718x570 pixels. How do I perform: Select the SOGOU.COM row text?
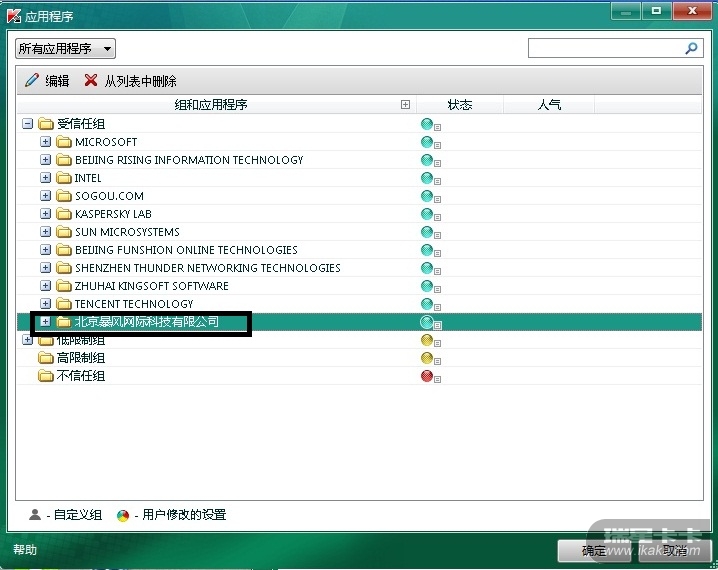click(x=109, y=196)
